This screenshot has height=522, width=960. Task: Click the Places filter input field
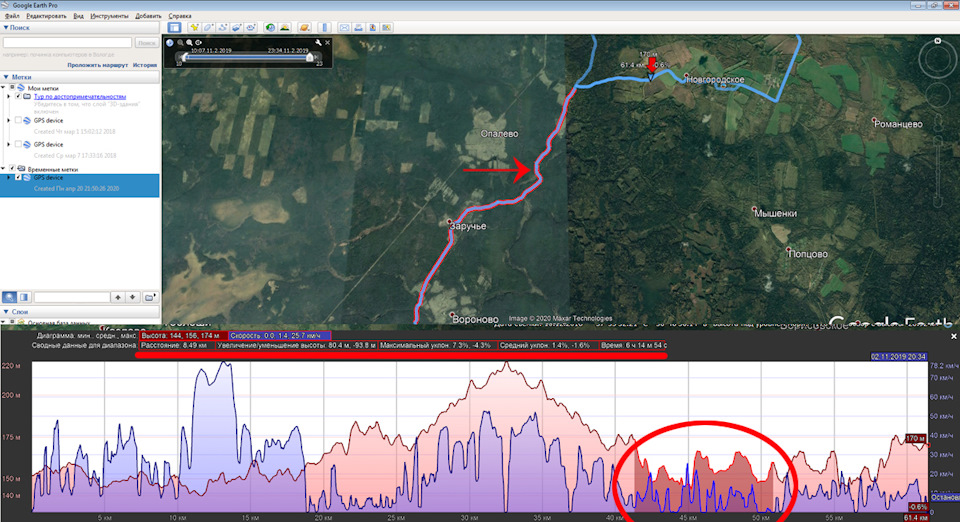coord(72,297)
